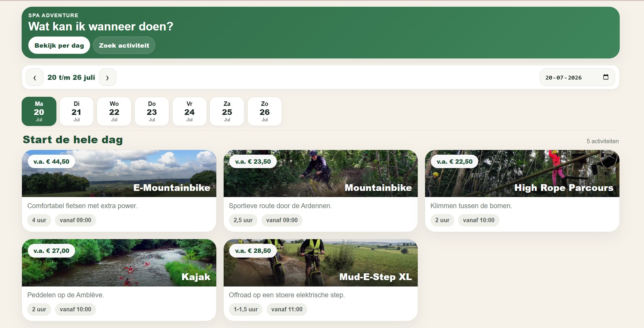644x328 pixels.
Task: Select Thursday 23 Jul
Action: click(x=152, y=111)
